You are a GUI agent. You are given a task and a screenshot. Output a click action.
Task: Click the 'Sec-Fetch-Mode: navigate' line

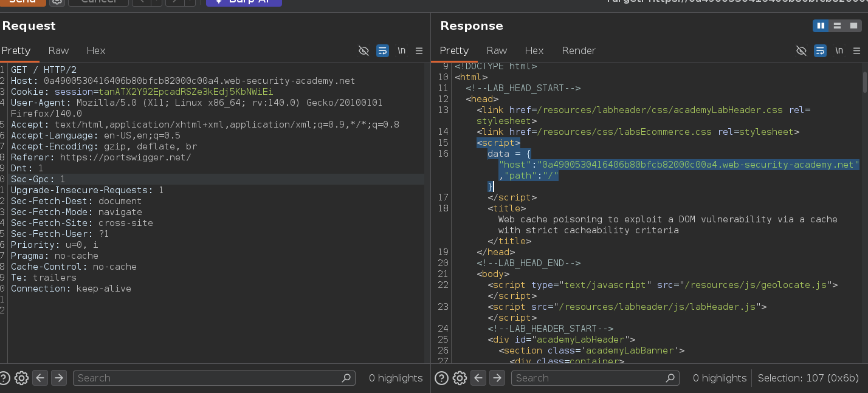(x=77, y=212)
